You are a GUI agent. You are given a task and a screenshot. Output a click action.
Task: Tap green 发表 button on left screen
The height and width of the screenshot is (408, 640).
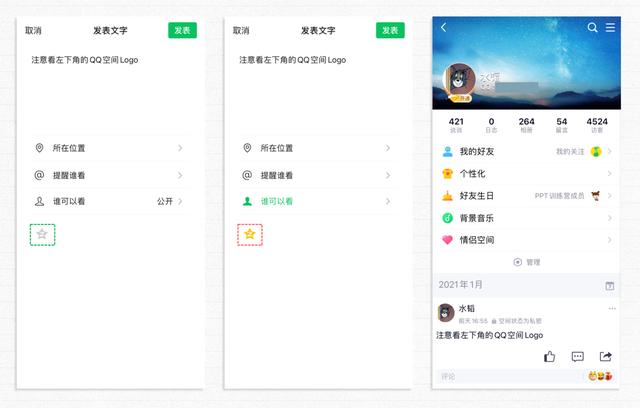[x=182, y=30]
